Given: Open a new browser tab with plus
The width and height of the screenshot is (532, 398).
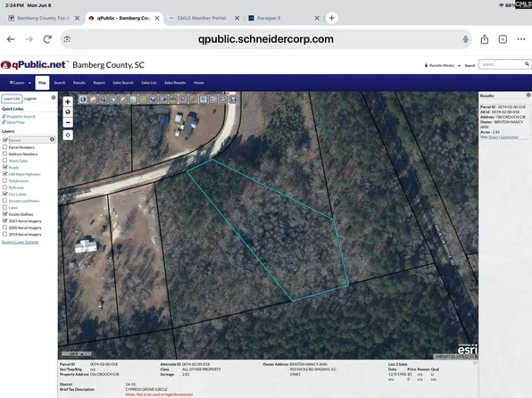Looking at the screenshot, I should [331, 18].
